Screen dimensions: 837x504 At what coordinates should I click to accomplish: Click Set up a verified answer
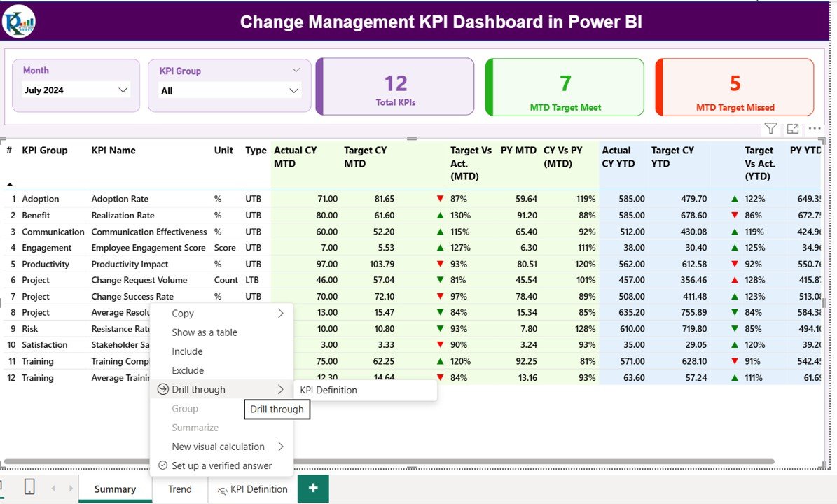click(221, 465)
